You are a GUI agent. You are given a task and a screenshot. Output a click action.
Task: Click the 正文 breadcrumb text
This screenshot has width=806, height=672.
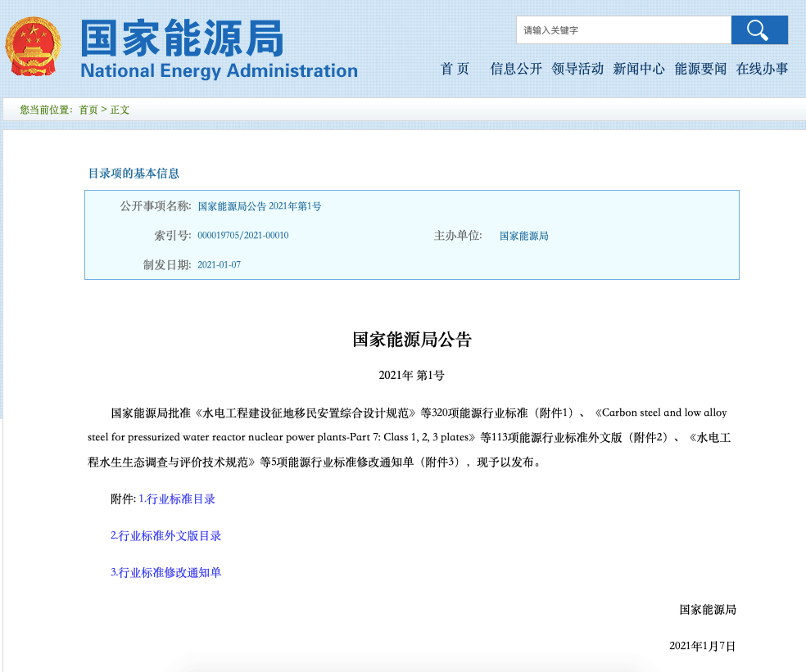120,110
